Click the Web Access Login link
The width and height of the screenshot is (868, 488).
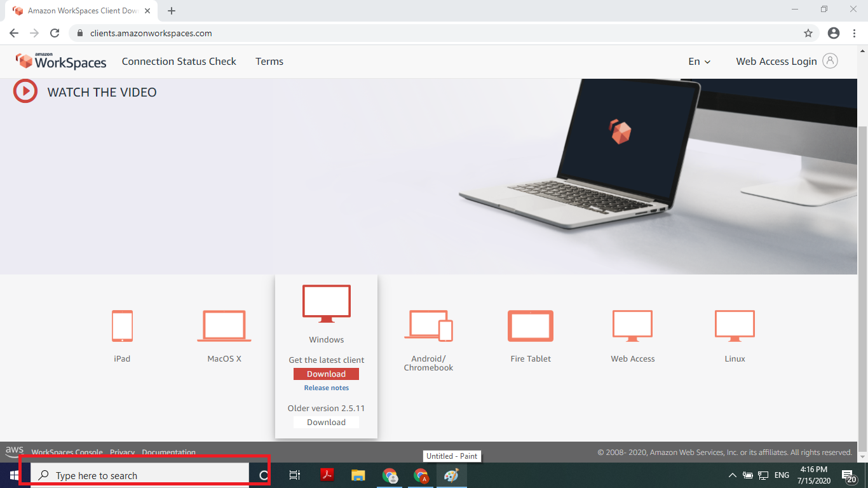click(x=776, y=62)
